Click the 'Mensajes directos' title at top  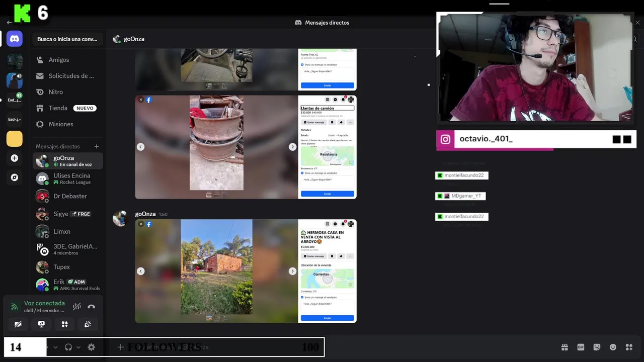click(327, 23)
